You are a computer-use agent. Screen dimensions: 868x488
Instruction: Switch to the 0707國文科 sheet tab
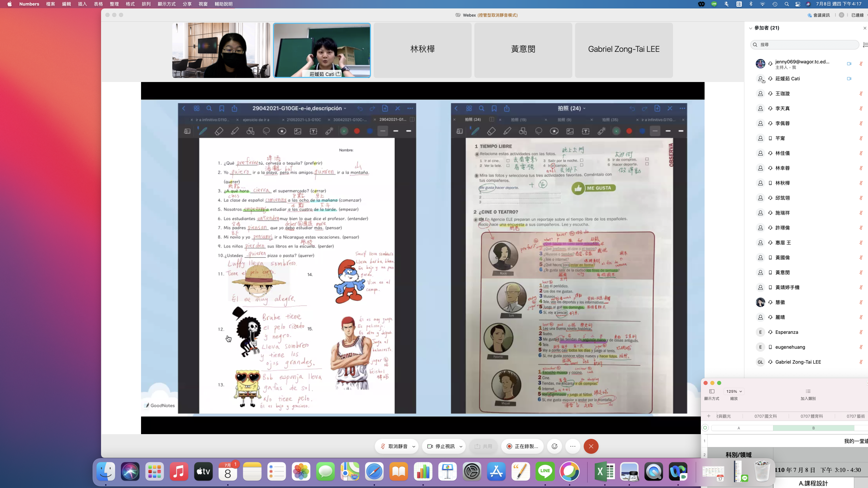(765, 416)
